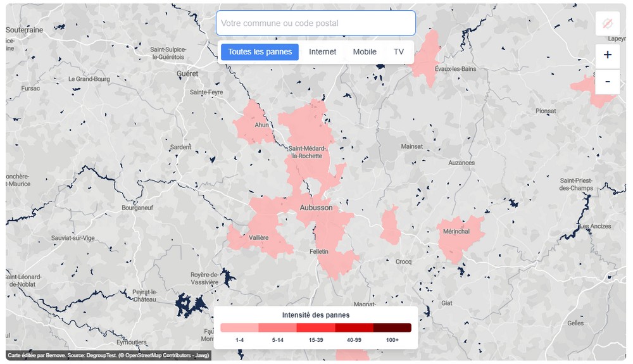
Task: Click the 5-14 intensity legend swatch
Action: pyautogui.click(x=278, y=327)
